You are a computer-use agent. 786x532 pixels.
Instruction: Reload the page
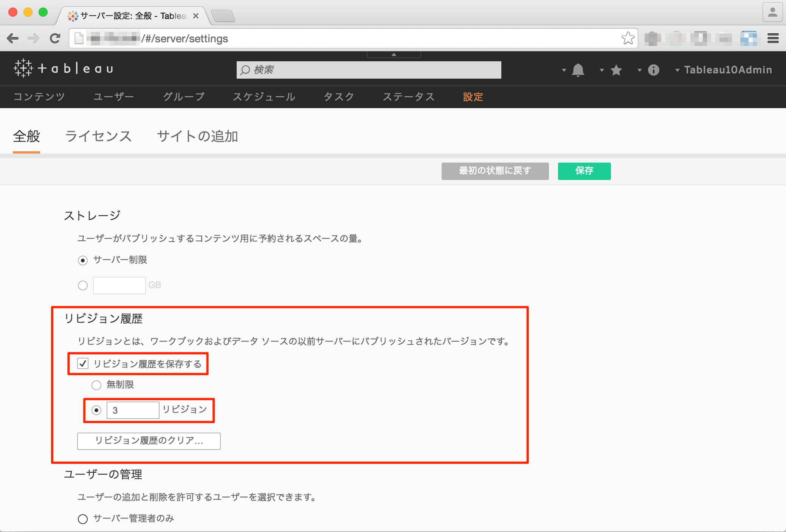54,38
